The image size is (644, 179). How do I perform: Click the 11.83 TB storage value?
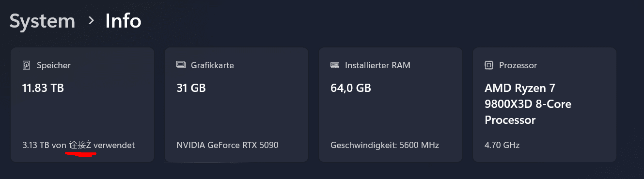(43, 88)
